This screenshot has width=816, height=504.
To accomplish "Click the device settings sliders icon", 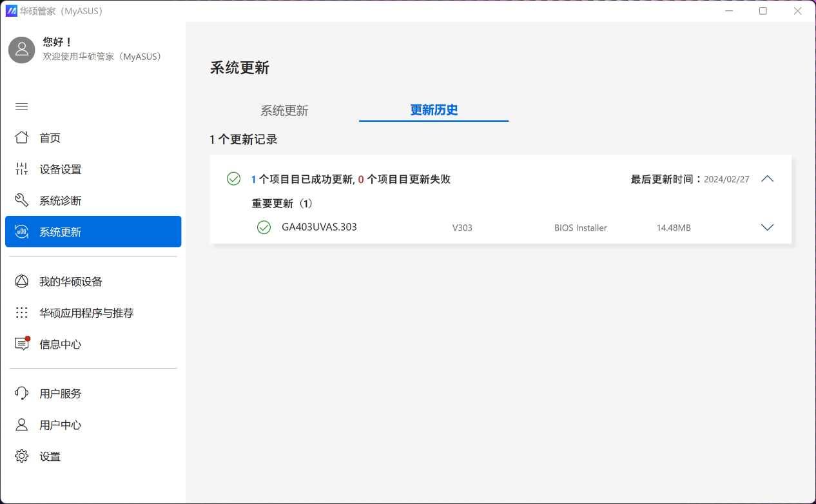I will [21, 169].
